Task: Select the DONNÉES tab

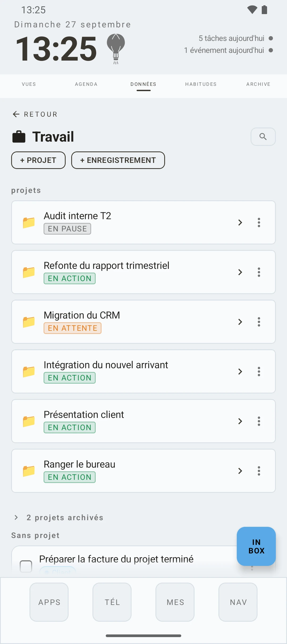Action: click(143, 84)
